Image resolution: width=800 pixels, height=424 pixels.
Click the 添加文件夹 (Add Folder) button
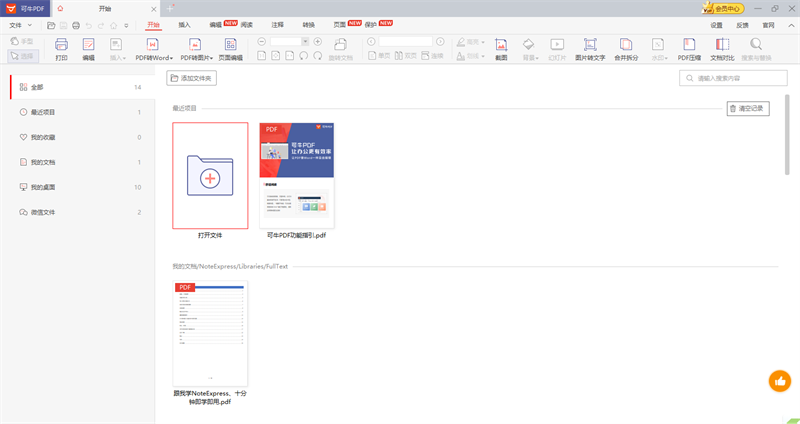coord(192,77)
